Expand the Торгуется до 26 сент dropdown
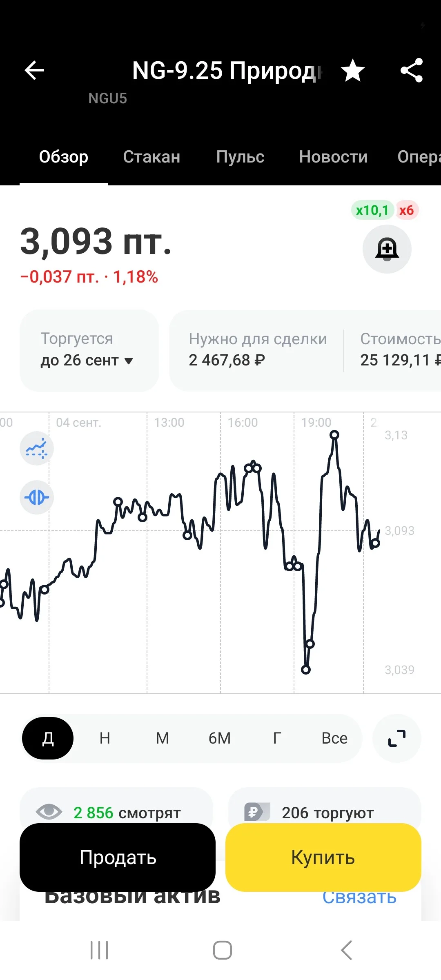The width and height of the screenshot is (441, 980). (x=89, y=351)
